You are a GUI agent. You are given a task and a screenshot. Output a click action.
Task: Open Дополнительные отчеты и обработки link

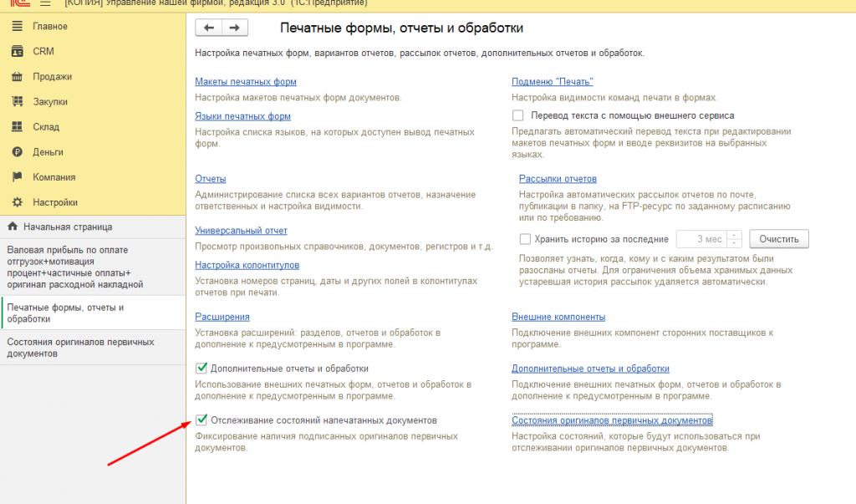590,369
